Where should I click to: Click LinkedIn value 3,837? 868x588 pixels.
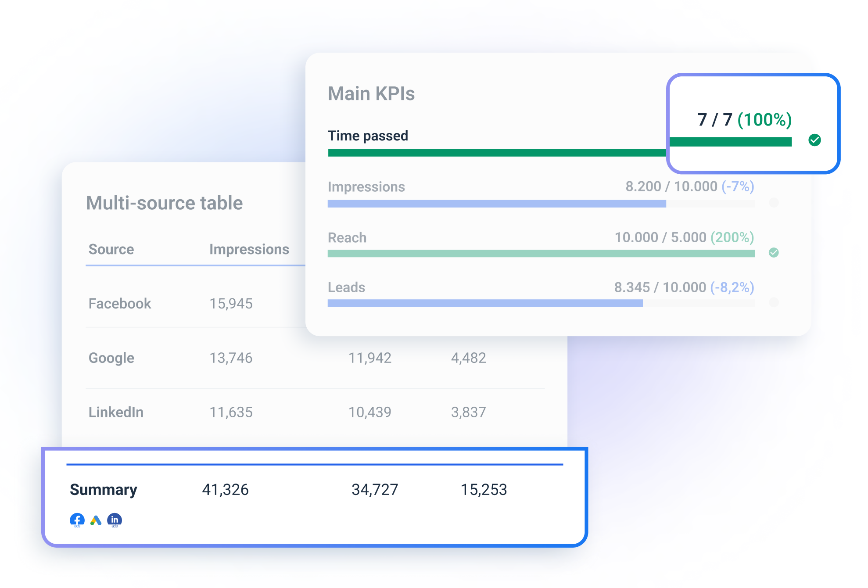(468, 412)
